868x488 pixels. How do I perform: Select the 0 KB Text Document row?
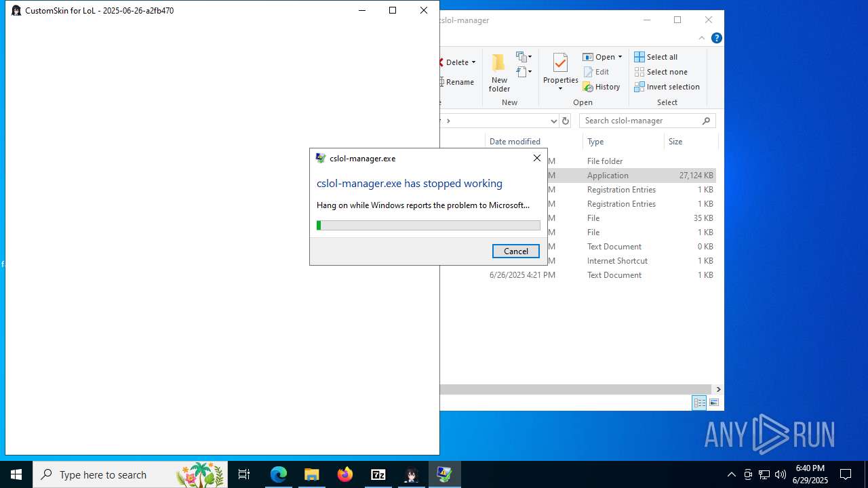(578, 247)
